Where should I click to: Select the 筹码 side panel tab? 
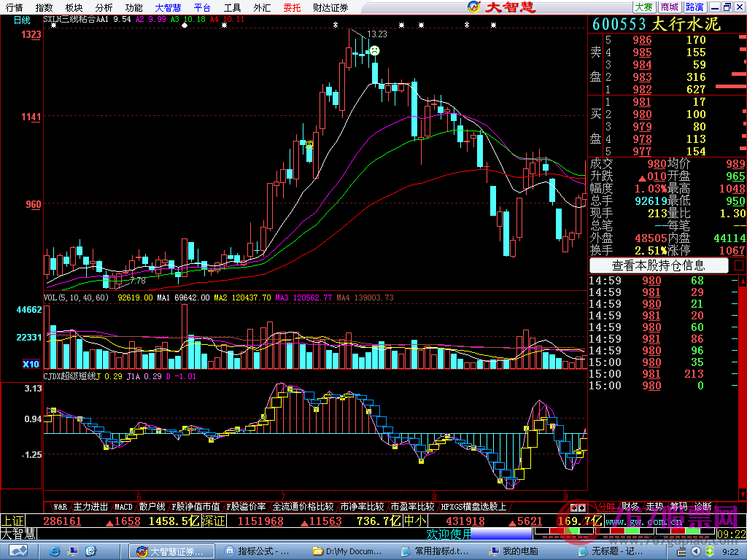coord(678,507)
